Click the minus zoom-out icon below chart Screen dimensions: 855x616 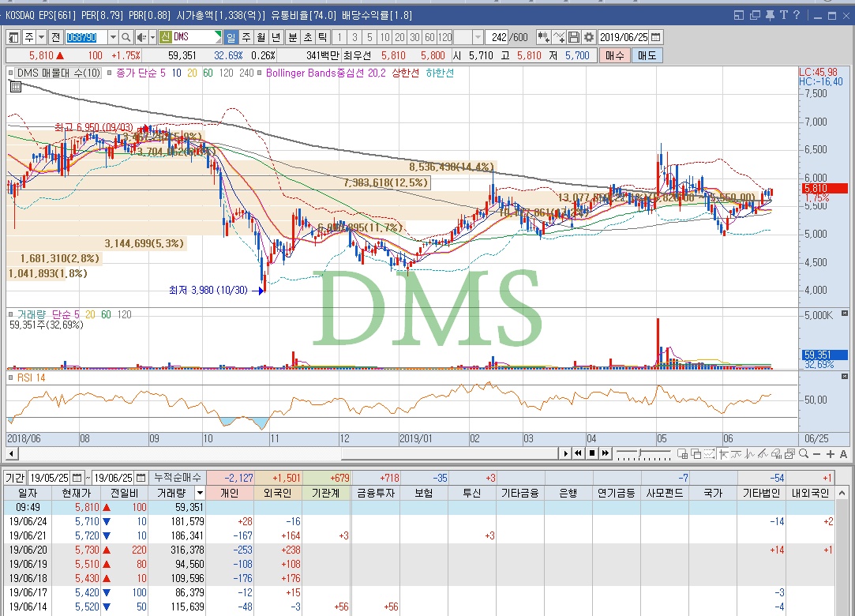pyautogui.click(x=817, y=454)
